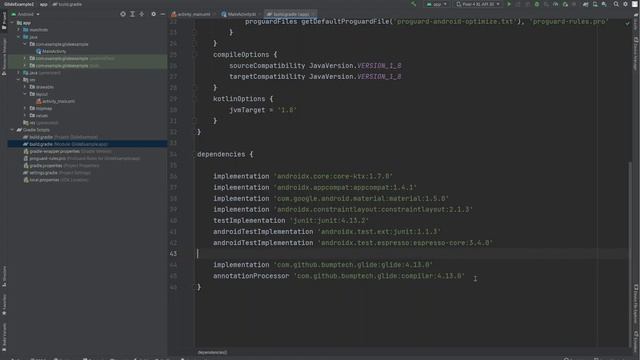The width and height of the screenshot is (640, 360).
Task: Click GlideExample in the navigation breadcrumb
Action: click(19, 4)
